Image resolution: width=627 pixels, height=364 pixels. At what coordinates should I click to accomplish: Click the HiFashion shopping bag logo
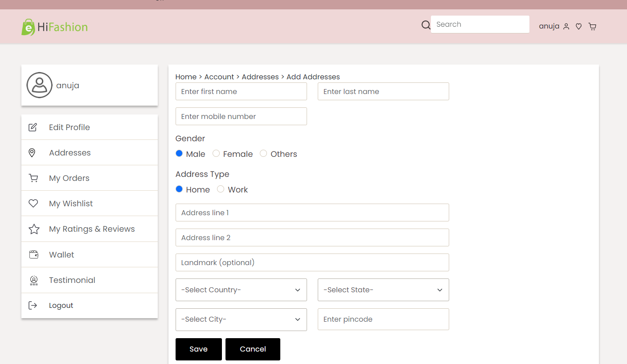(x=54, y=27)
